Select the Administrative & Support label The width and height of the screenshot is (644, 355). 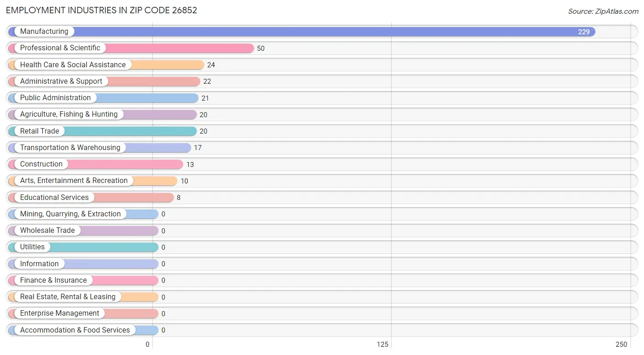click(x=61, y=81)
